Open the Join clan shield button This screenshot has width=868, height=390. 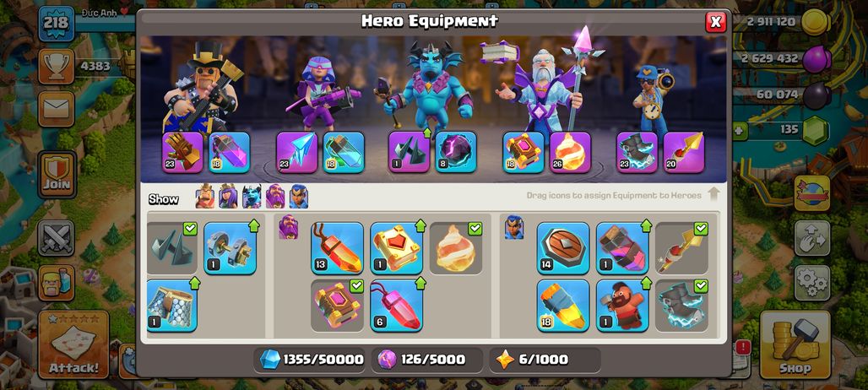[x=57, y=175]
